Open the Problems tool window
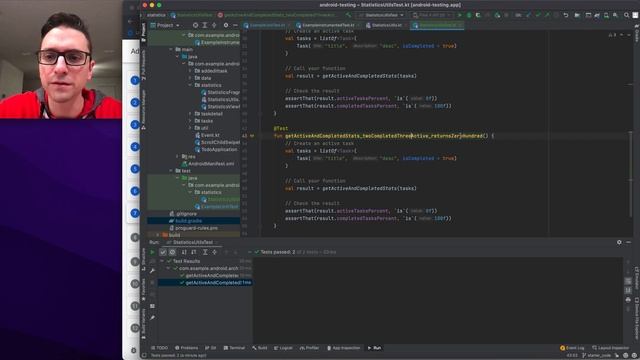Viewport: 640px width, 360px height. click(x=187, y=348)
